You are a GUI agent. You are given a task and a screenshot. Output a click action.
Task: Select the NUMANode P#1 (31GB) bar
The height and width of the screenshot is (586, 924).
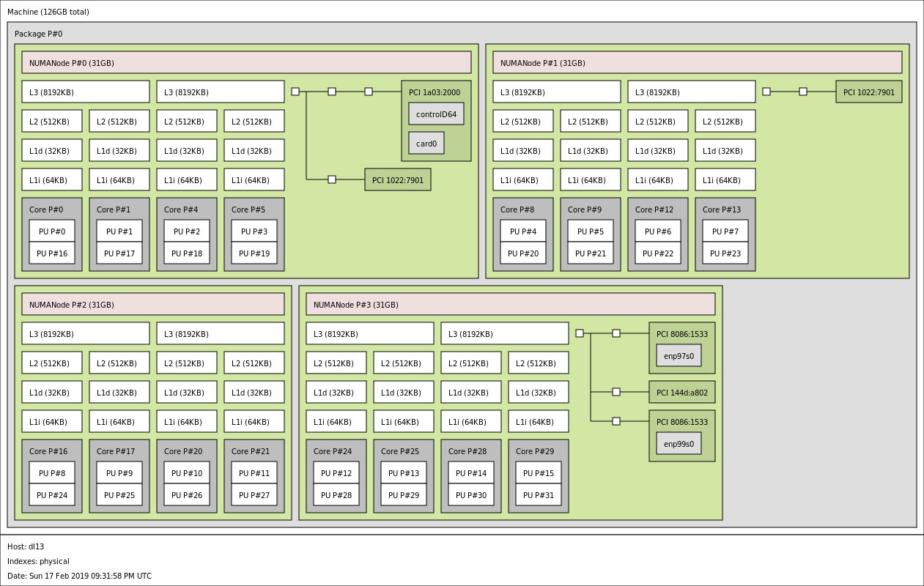697,62
